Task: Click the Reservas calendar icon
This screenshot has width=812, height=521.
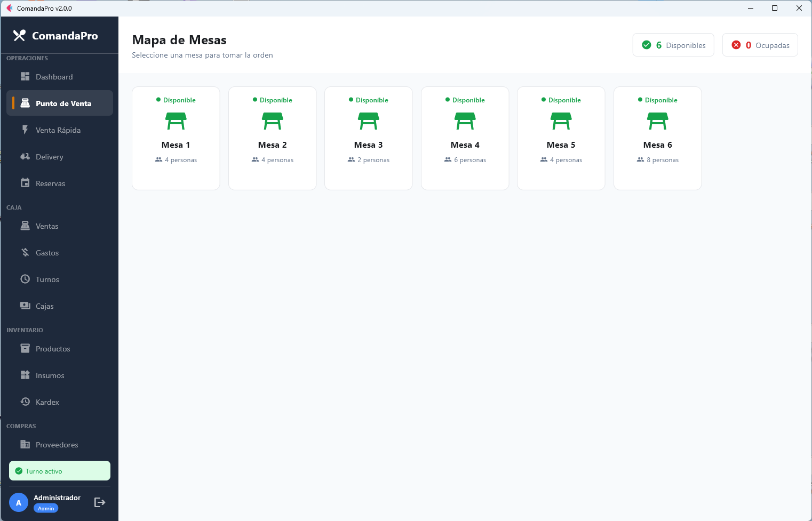Action: pos(25,183)
